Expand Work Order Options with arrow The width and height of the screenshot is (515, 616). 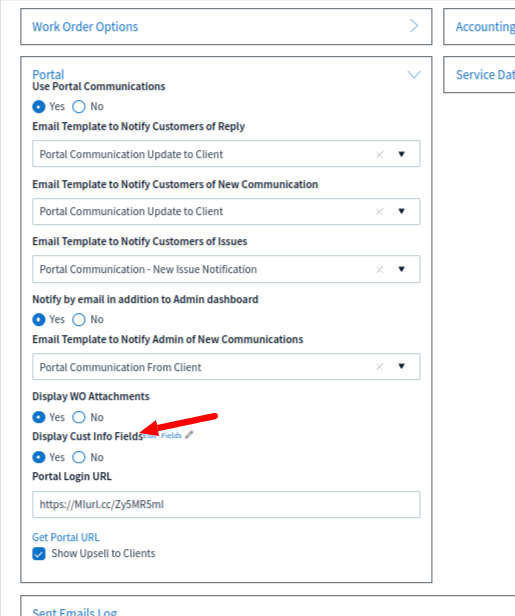(414, 26)
